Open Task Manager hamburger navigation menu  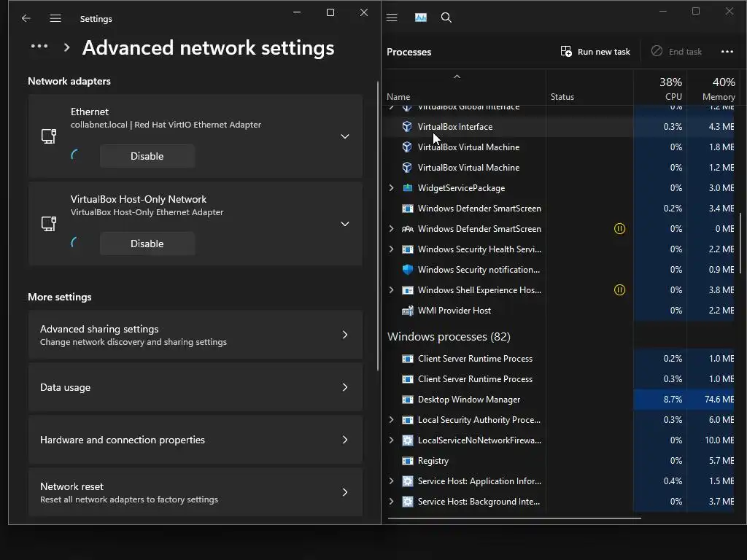click(x=392, y=17)
